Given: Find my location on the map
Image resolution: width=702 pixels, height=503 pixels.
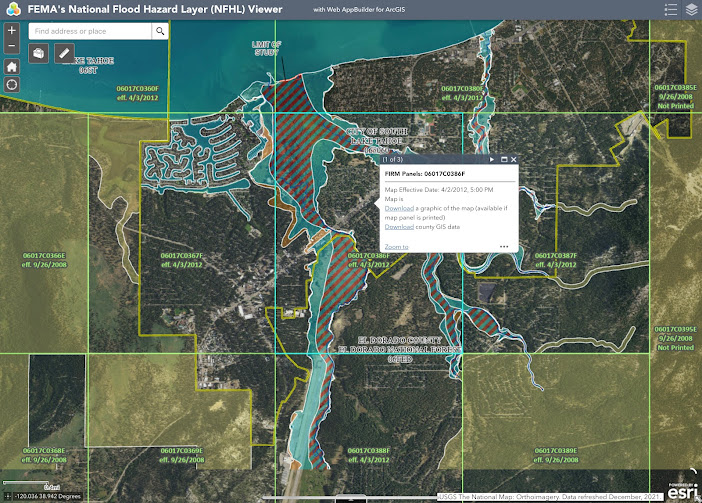Looking at the screenshot, I should 12,84.
